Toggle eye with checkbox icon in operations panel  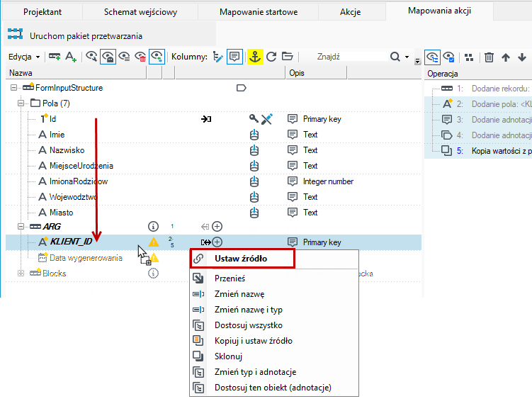click(449, 57)
